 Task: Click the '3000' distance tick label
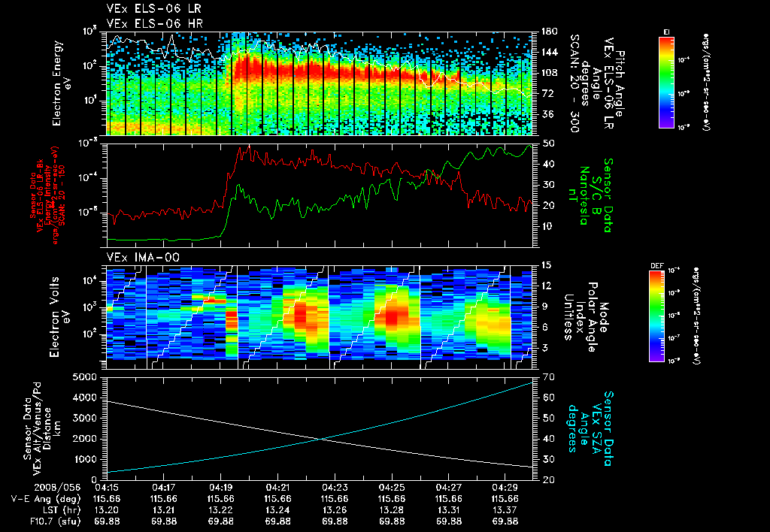[x=85, y=419]
